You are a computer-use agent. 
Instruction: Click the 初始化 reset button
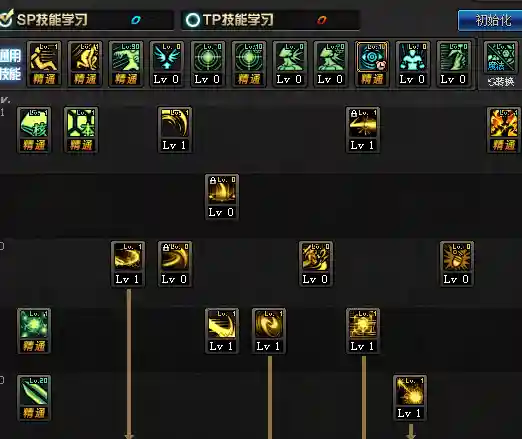(x=490, y=20)
